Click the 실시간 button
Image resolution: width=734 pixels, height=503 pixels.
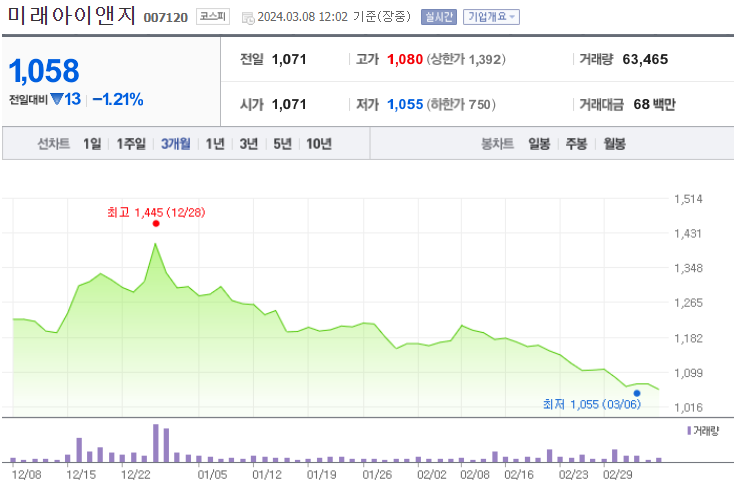(x=439, y=17)
